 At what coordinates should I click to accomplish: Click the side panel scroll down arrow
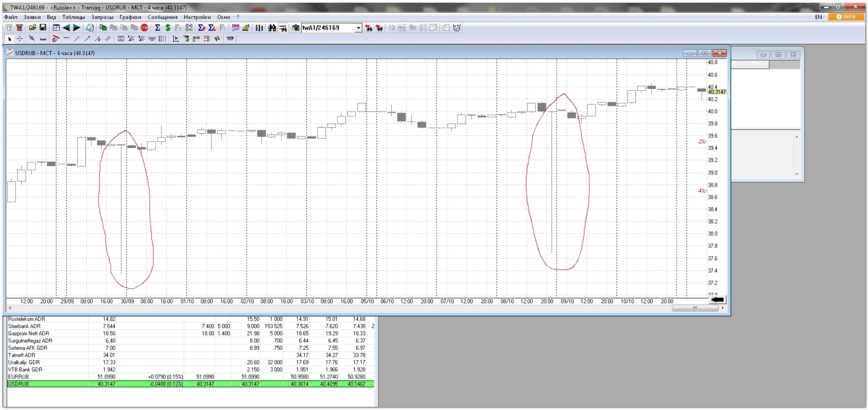click(797, 174)
